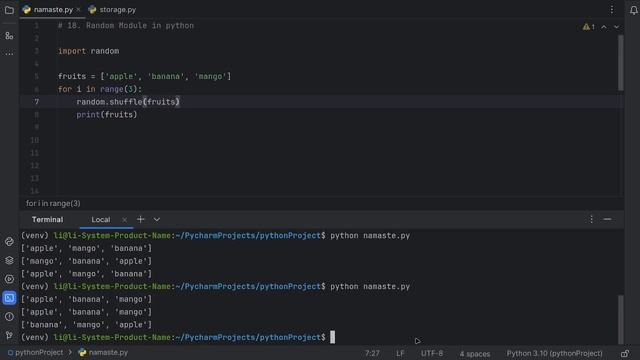Image resolution: width=640 pixels, height=360 pixels.
Task: Click terminal output ['banana', 'mango', 'apple']
Action: (86, 324)
